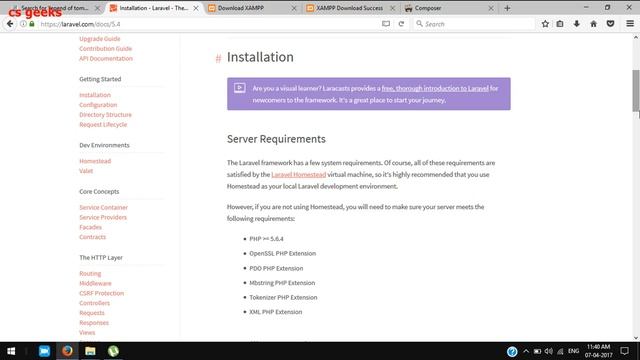Open the Controllers link
Image resolution: width=640 pixels, height=360 pixels.
94,303
